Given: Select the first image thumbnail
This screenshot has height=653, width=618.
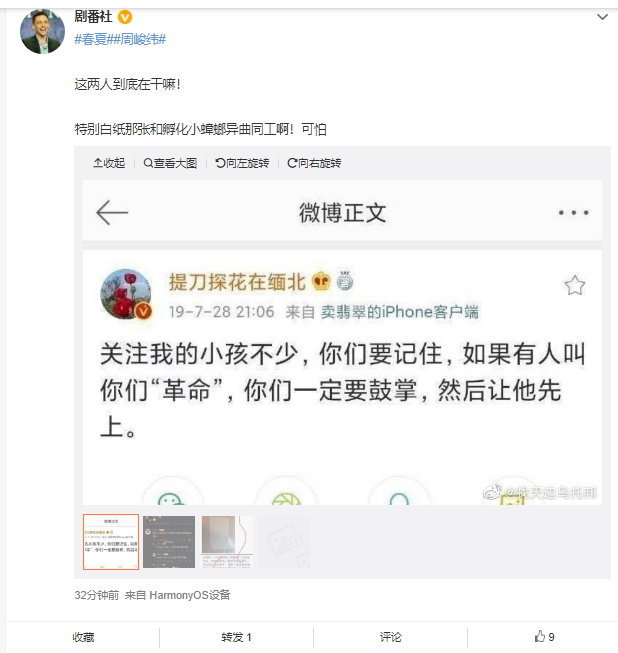Looking at the screenshot, I should pyautogui.click(x=111, y=542).
